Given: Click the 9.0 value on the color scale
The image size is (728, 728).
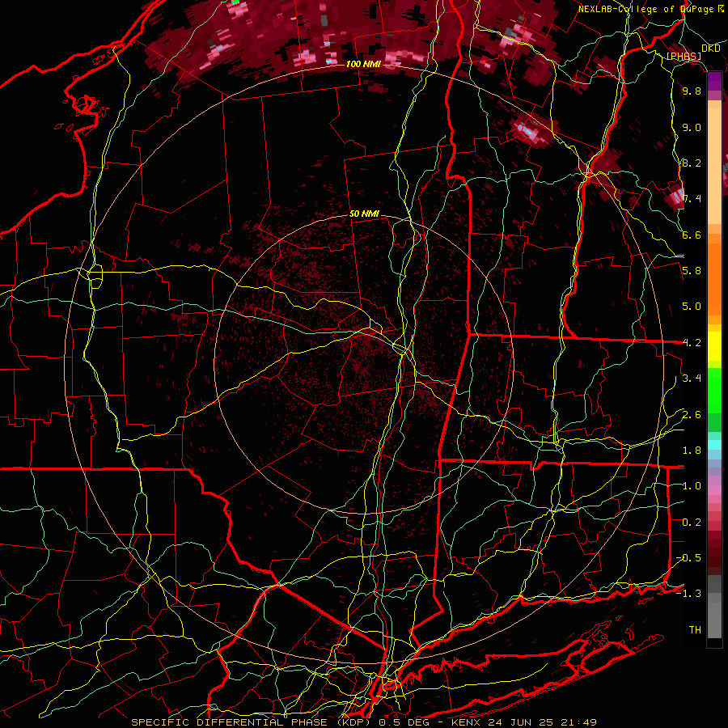Looking at the screenshot, I should coord(692,127).
